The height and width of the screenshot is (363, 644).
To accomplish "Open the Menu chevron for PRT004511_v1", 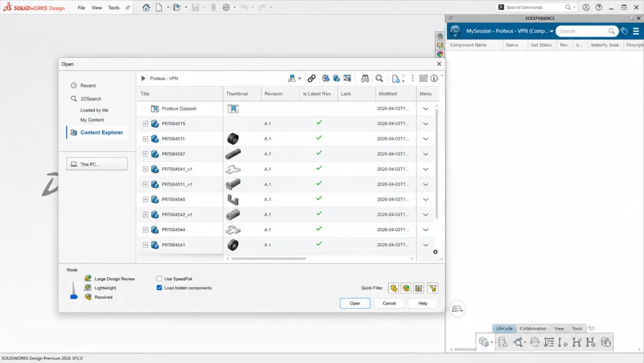I will (x=426, y=184).
